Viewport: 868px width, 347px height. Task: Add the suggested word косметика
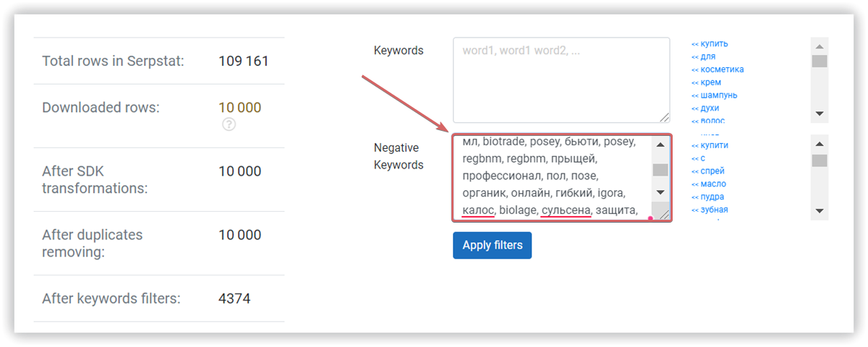pyautogui.click(x=718, y=69)
